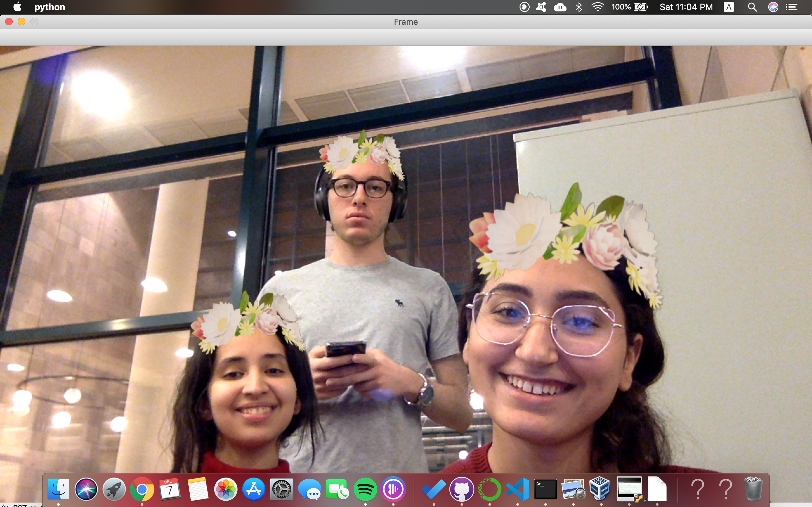Screen dimensions: 812x507
Task: Open the Wi-Fi menu bar icon
Action: [x=598, y=7]
